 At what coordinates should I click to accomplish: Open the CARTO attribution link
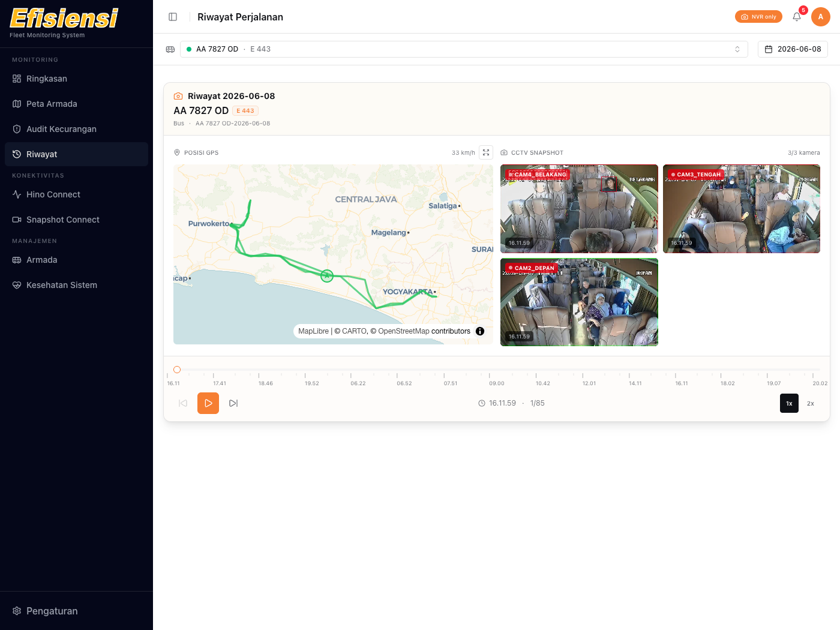click(x=354, y=331)
